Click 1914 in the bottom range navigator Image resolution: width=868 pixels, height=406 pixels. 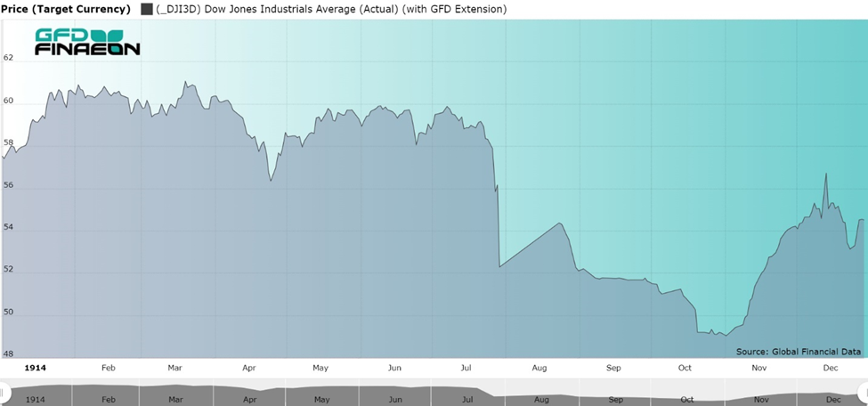(x=36, y=400)
